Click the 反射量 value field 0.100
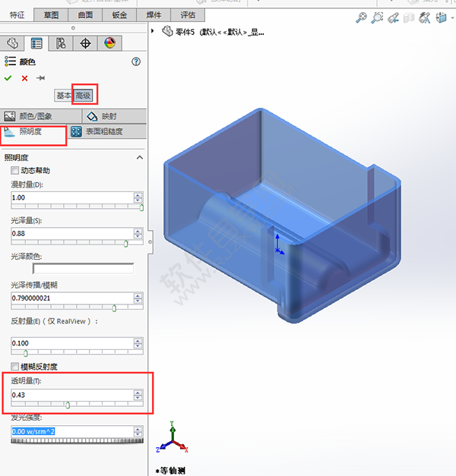This screenshot has height=476, width=456. click(71, 343)
